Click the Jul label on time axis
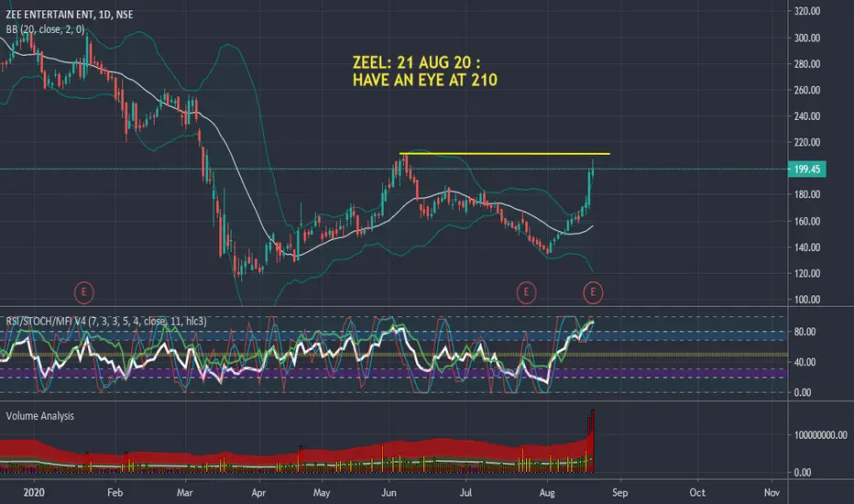854x504 pixels. (x=465, y=493)
